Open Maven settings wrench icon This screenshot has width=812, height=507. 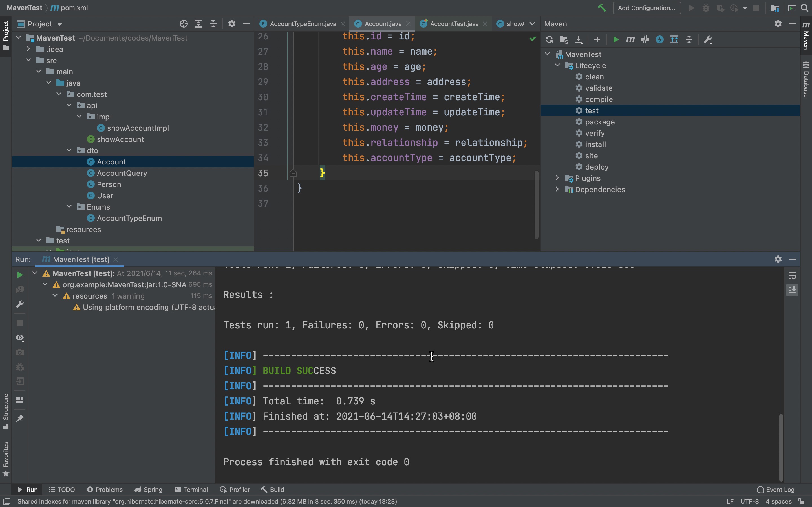coord(708,39)
